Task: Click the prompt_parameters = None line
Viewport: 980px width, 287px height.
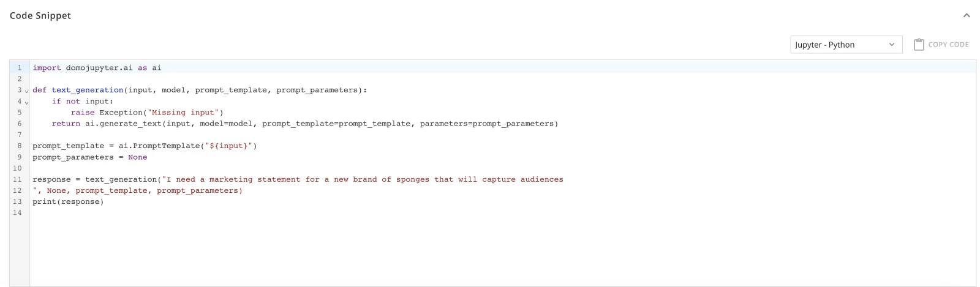Action: 90,157
